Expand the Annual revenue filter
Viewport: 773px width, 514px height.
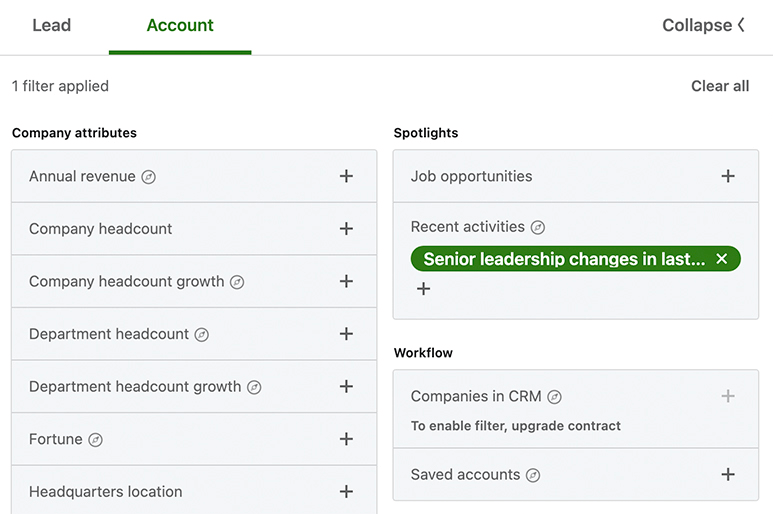click(346, 176)
